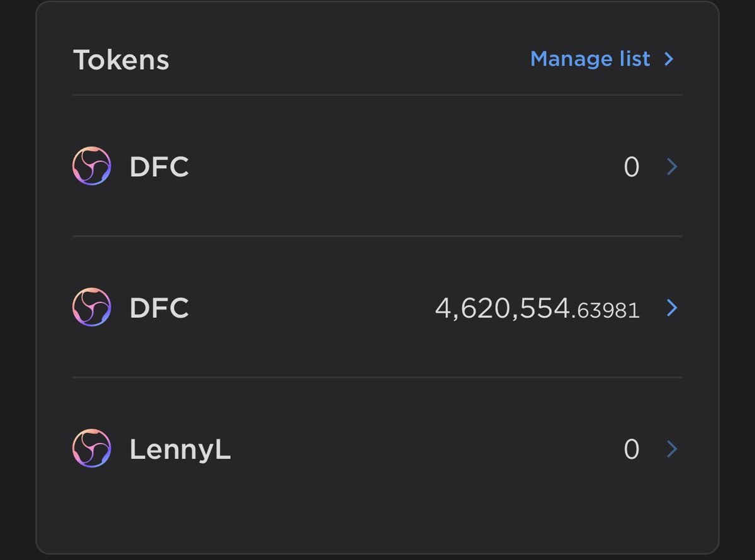Select the DFC name with 4,620,554.63981 balance
This screenshot has width=755, height=560.
tap(159, 308)
